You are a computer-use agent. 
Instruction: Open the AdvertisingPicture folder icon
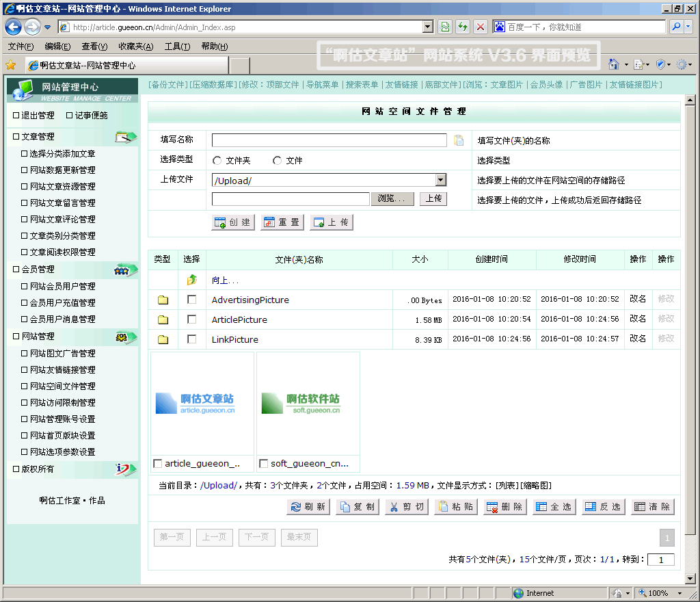click(x=163, y=300)
